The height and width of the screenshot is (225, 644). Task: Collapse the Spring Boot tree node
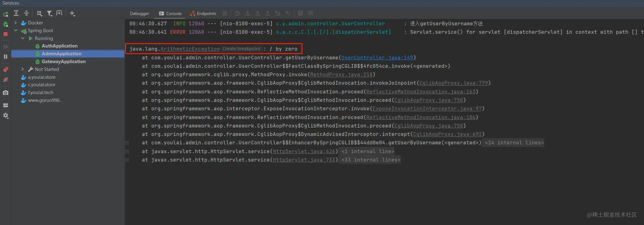(16, 31)
